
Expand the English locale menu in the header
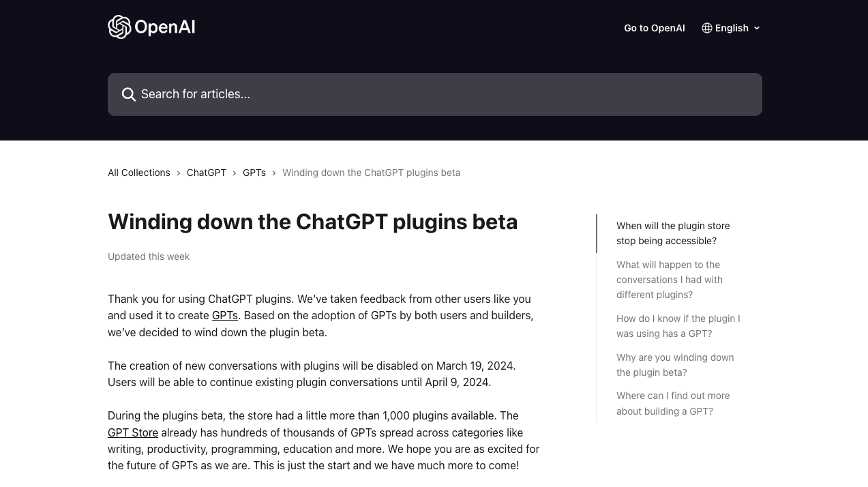pos(731,28)
